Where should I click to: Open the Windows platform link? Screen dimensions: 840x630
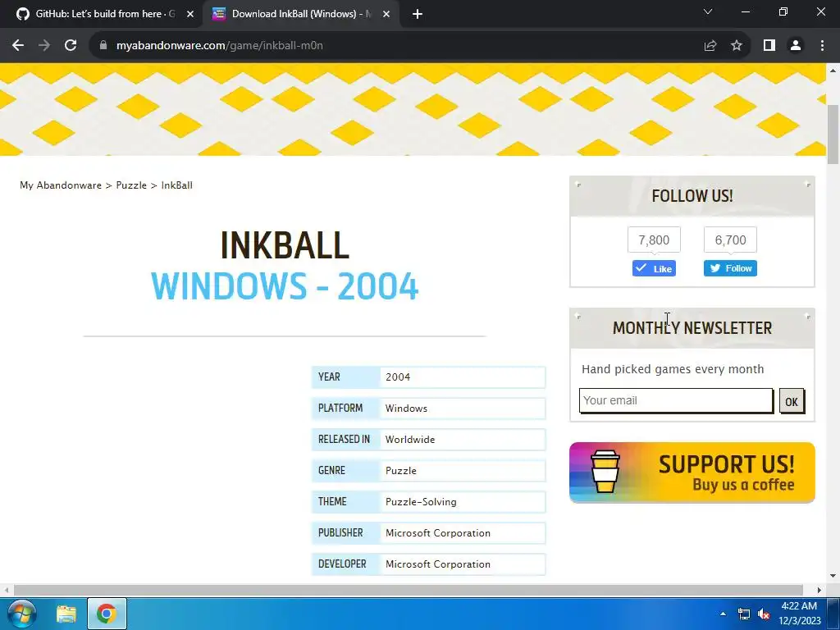(406, 409)
